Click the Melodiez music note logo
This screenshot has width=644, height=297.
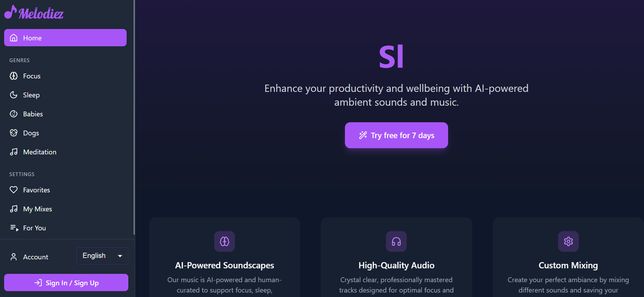[11, 12]
